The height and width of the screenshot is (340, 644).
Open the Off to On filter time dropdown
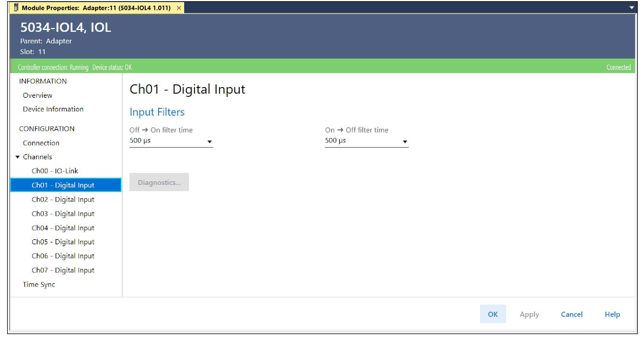[171, 141]
